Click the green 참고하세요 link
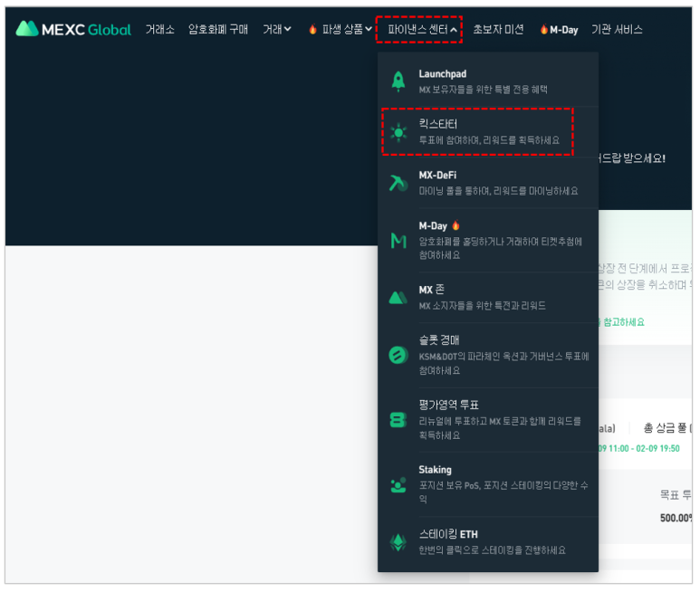The height and width of the screenshot is (592, 700). coord(623,322)
